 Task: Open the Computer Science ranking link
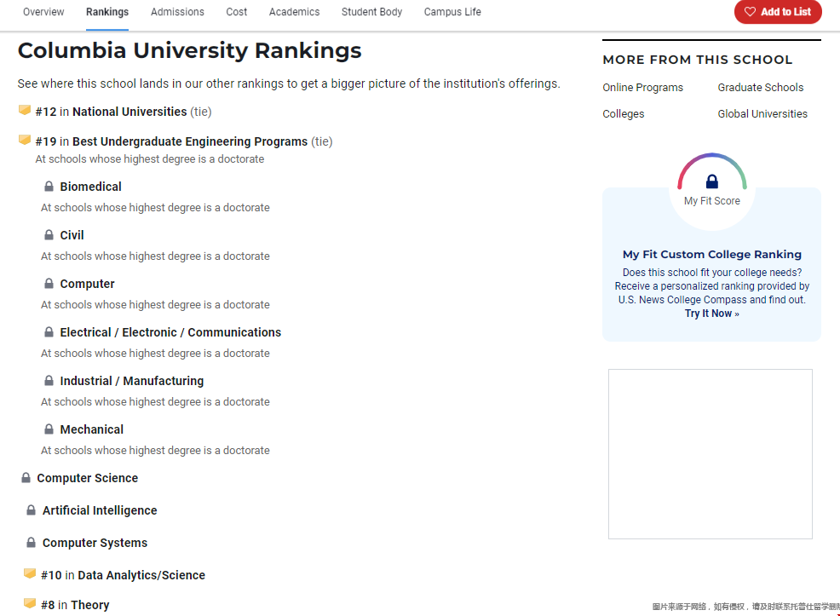tap(87, 478)
